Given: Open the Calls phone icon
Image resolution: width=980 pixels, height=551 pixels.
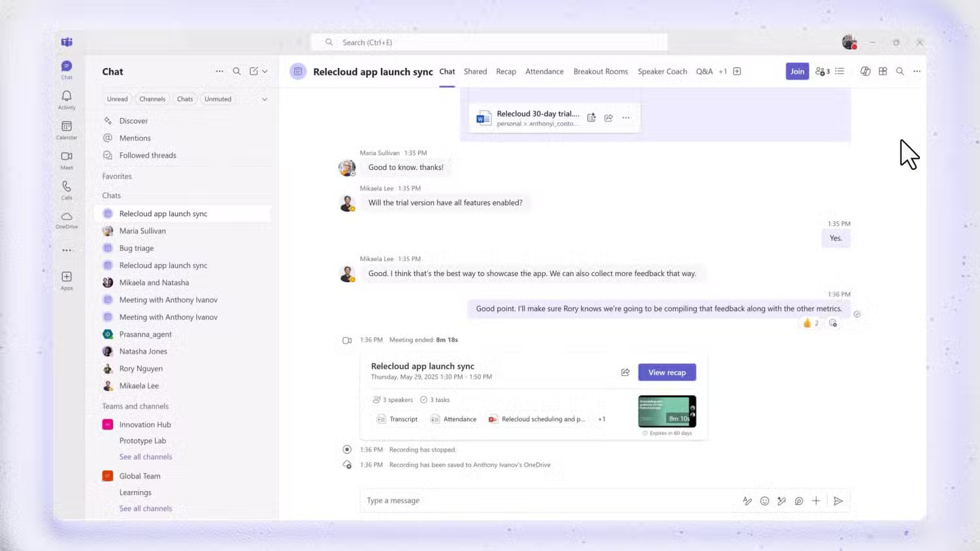Looking at the screenshot, I should pyautogui.click(x=67, y=190).
